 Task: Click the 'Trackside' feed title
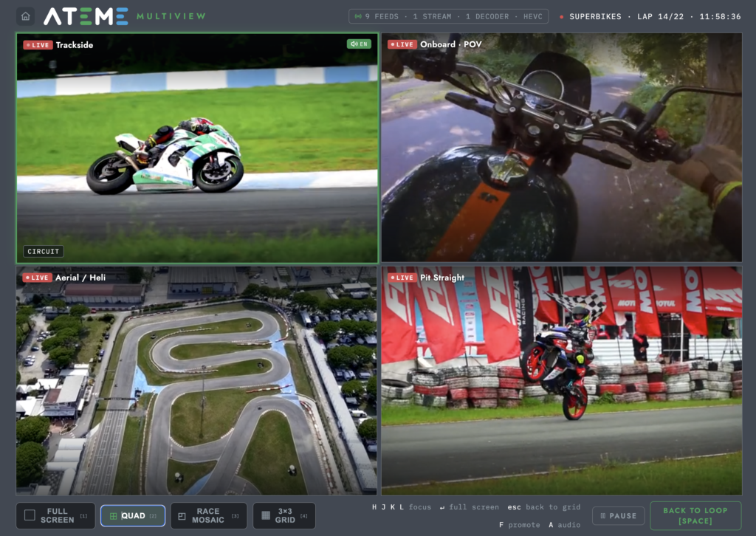75,45
